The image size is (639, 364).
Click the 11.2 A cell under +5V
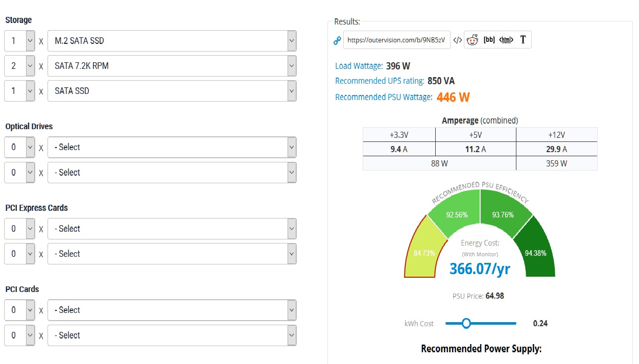(x=476, y=149)
